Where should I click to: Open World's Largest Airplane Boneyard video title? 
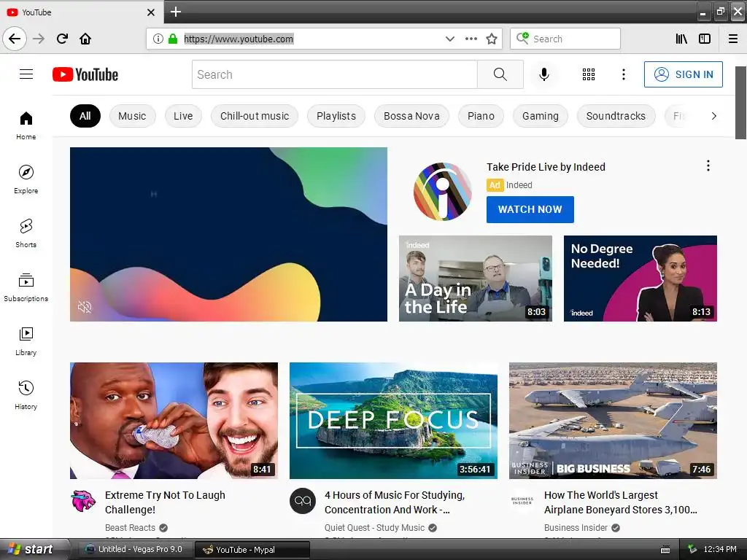(621, 502)
